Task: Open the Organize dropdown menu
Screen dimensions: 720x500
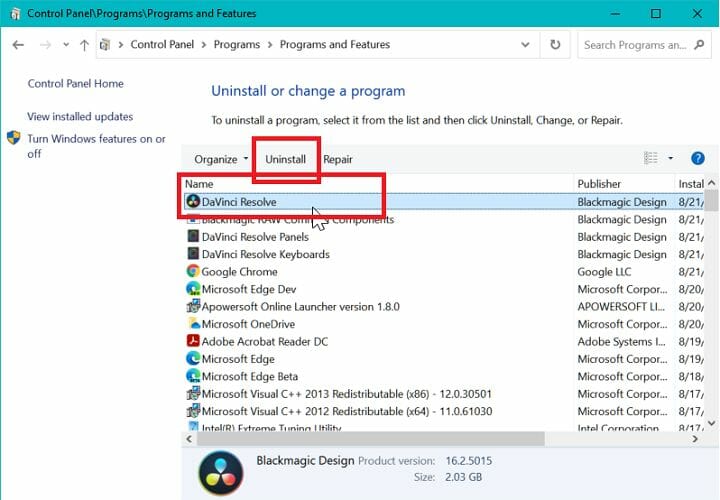Action: tap(221, 159)
